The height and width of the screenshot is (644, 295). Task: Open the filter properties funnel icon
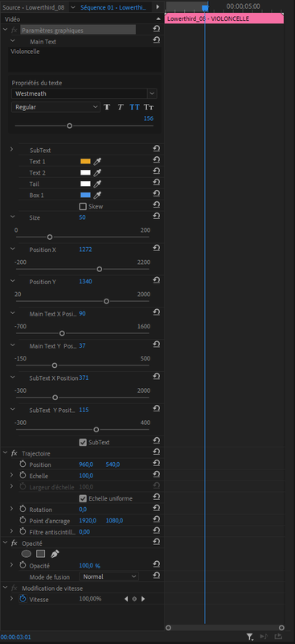pyautogui.click(x=249, y=637)
